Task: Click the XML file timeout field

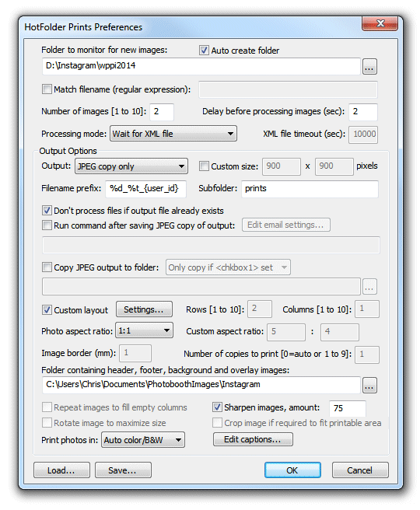Action: [x=363, y=134]
